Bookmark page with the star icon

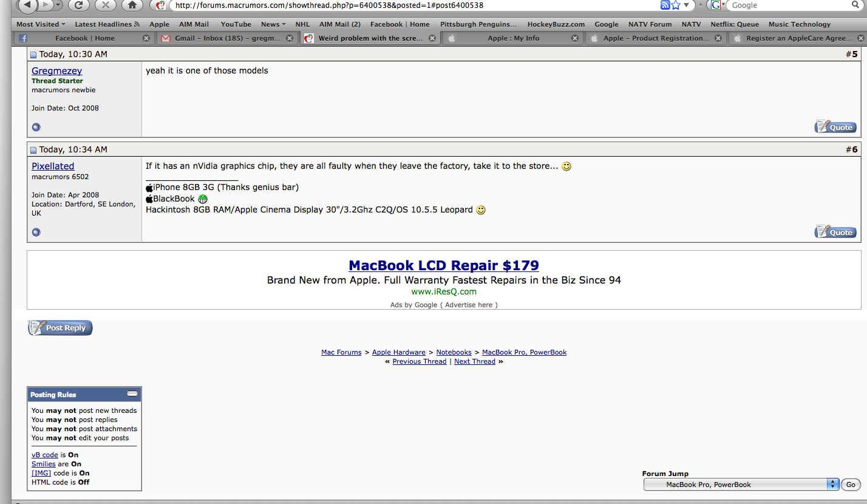point(676,5)
